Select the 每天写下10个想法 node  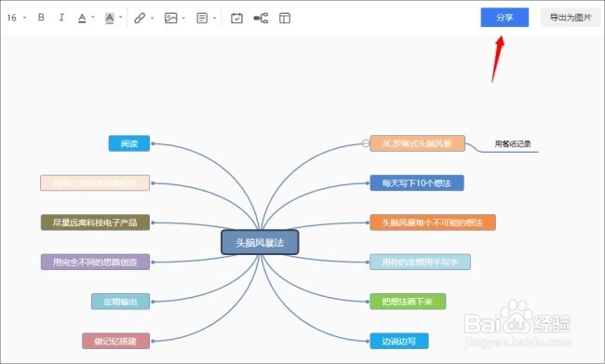(x=417, y=183)
